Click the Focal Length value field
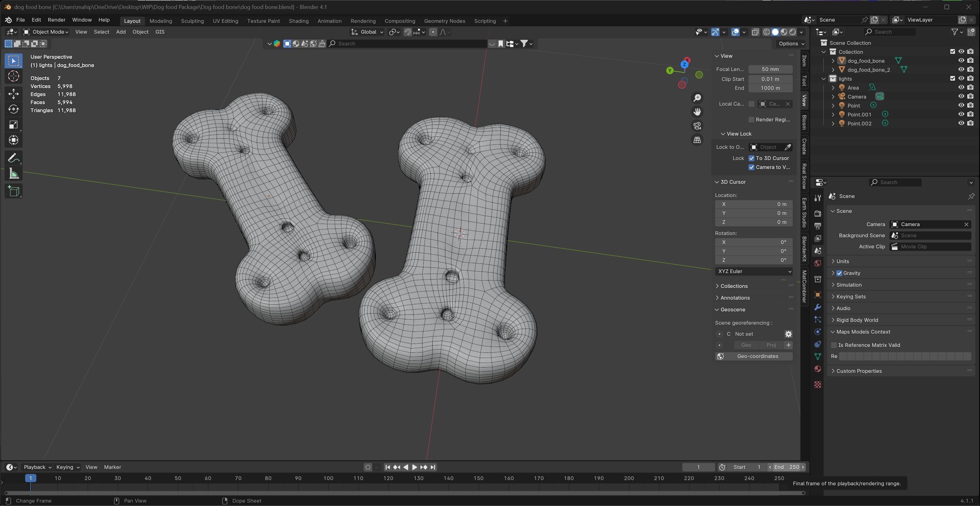The width and height of the screenshot is (980, 506). pos(770,69)
